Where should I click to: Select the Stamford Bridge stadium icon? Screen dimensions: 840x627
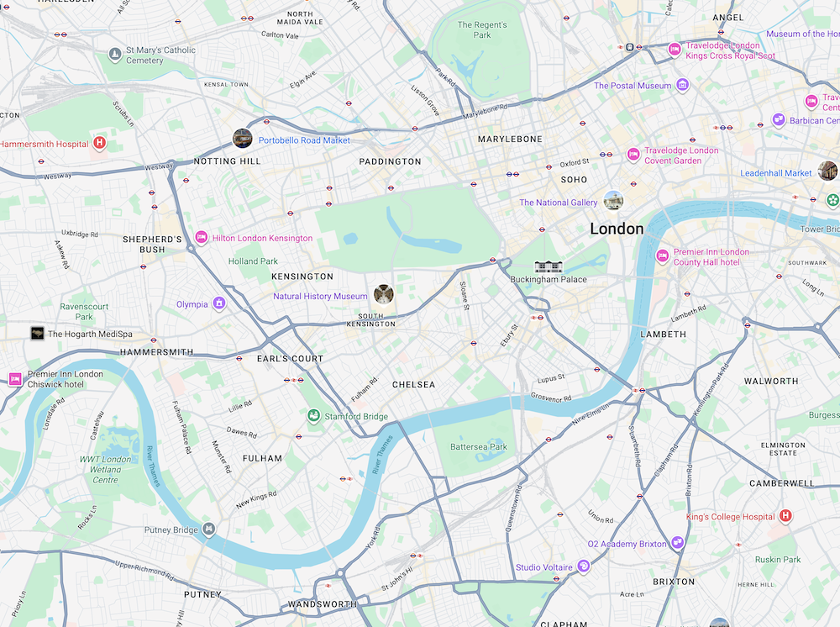pos(313,415)
